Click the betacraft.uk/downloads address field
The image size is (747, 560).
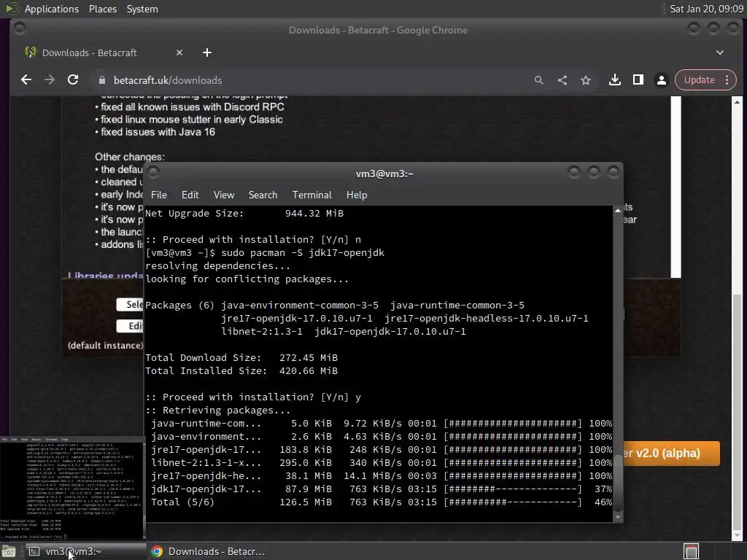pos(168,80)
